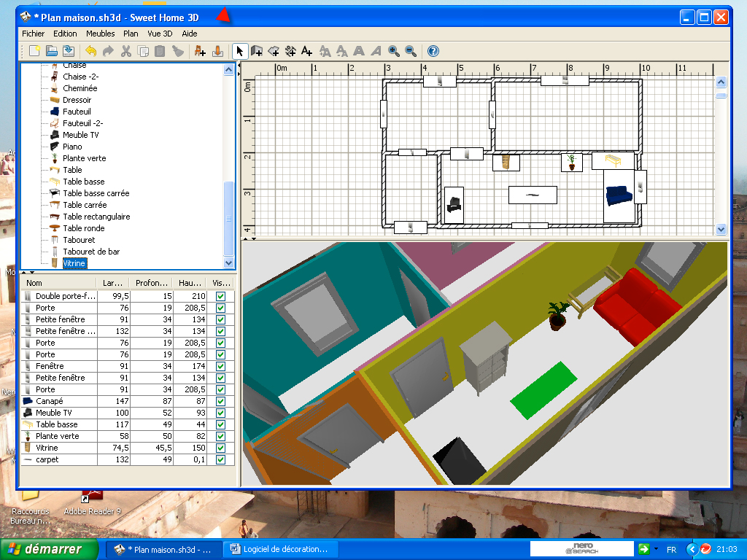Click plan view scroll up arrow
The height and width of the screenshot is (560, 747).
point(721,82)
